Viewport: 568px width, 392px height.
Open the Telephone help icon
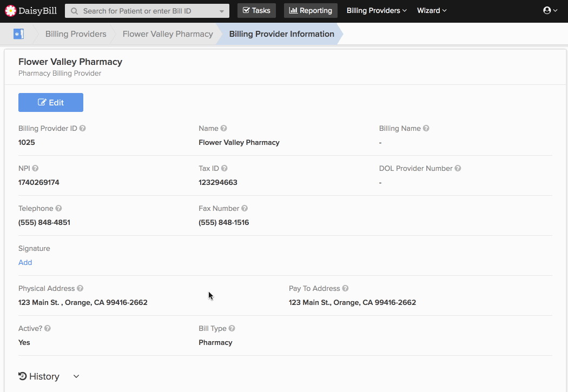(x=58, y=208)
